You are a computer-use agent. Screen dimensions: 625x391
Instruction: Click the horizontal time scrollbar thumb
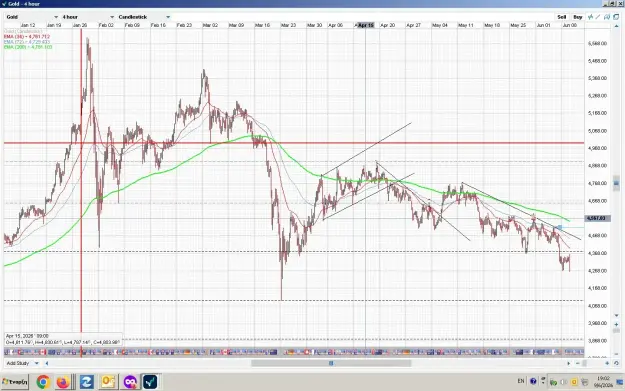331,363
